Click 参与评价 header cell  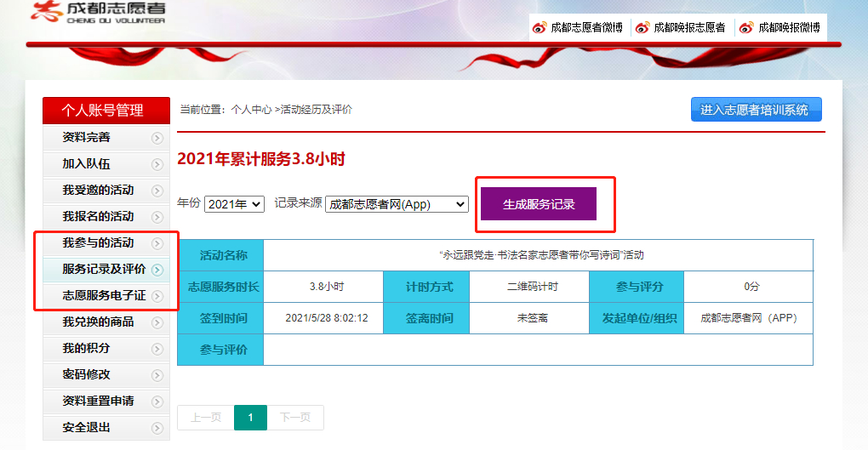click(x=220, y=350)
